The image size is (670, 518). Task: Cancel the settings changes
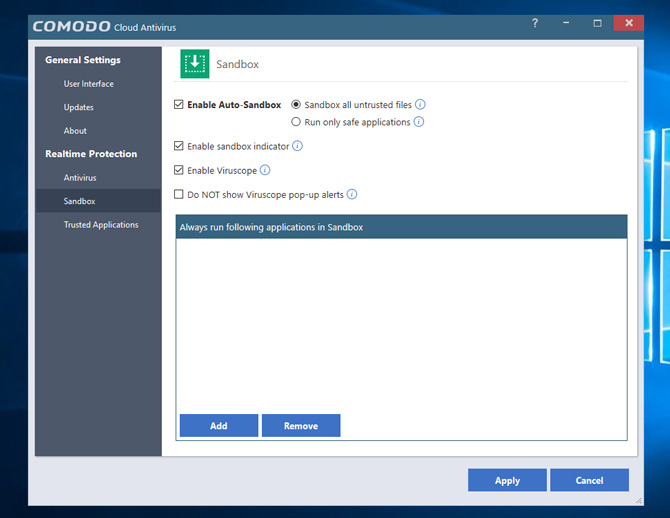pyautogui.click(x=589, y=480)
